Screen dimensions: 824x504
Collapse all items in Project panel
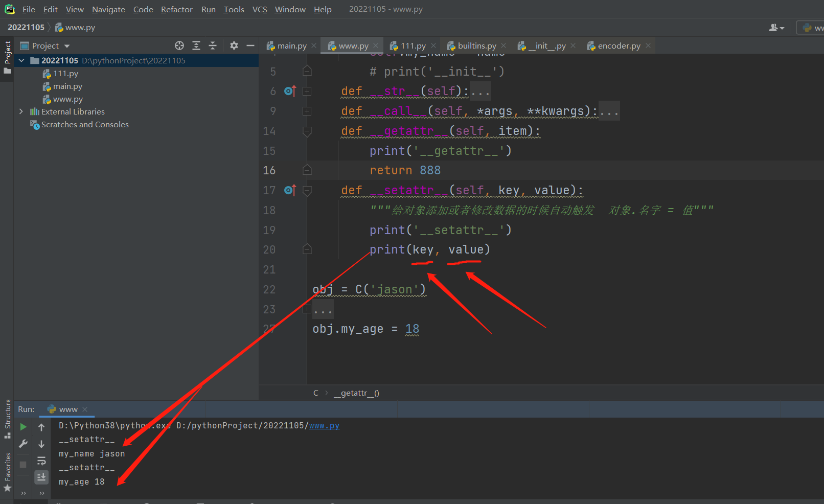coord(213,45)
